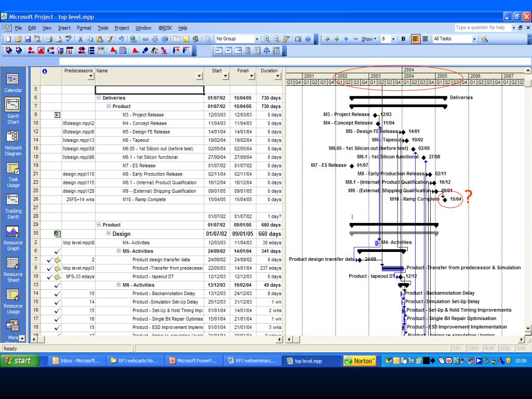Screen dimensions: 532x399
Task: Click the New project icon in toolbar
Action: pyautogui.click(x=8, y=39)
